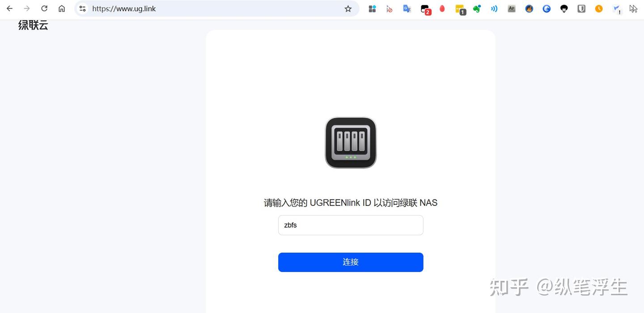This screenshot has width=644, height=313.
Task: Bookmark this page with star icon
Action: pyautogui.click(x=348, y=8)
